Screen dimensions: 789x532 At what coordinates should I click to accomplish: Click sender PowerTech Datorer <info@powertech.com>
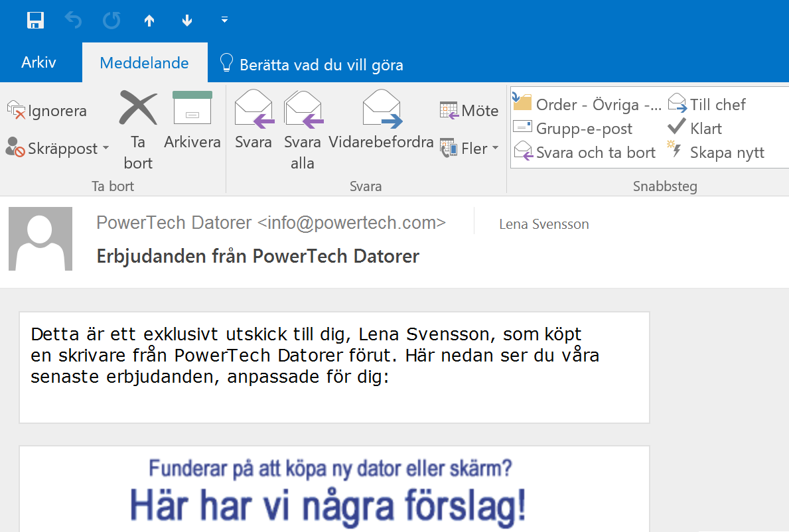(x=271, y=222)
